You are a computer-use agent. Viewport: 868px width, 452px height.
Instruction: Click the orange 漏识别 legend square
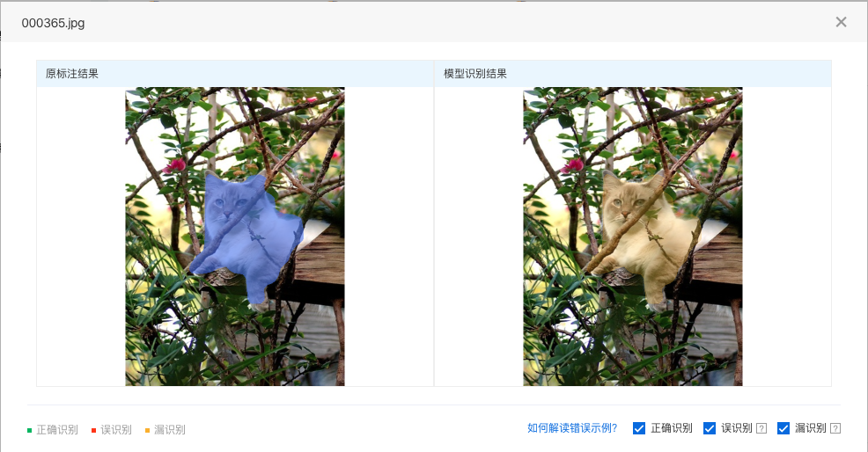(147, 430)
